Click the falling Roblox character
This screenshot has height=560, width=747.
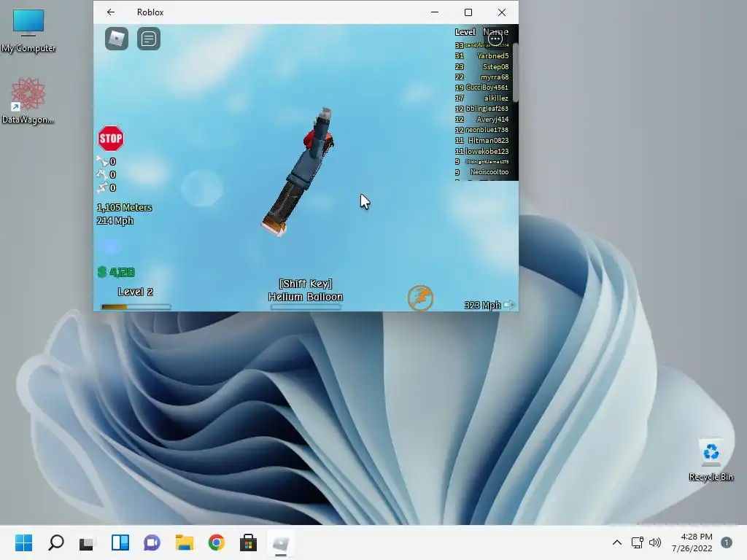pyautogui.click(x=298, y=172)
